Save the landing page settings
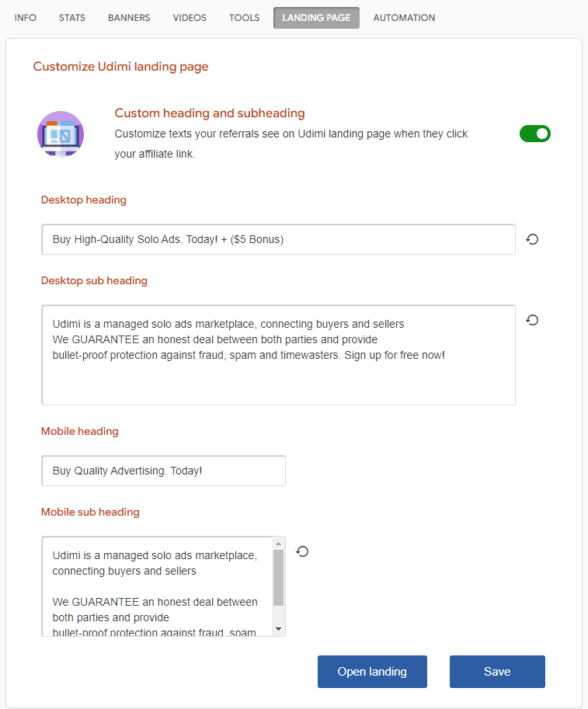The width and height of the screenshot is (588, 709). [x=497, y=672]
